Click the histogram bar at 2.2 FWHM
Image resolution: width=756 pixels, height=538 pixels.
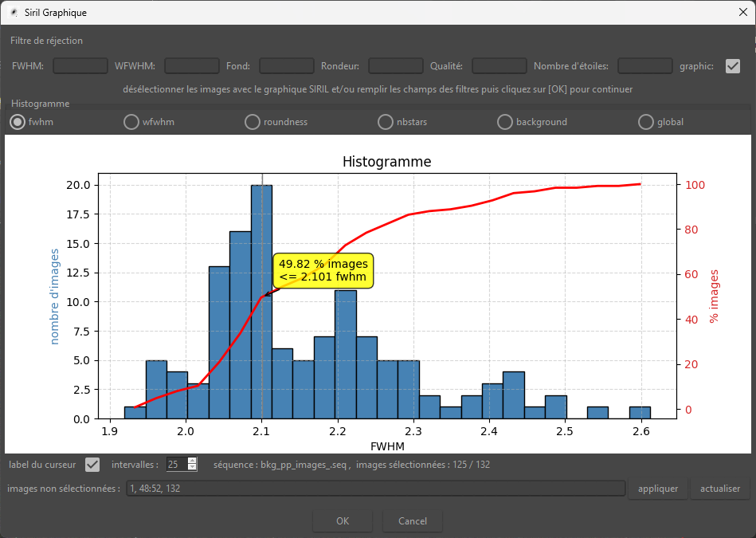click(x=346, y=355)
